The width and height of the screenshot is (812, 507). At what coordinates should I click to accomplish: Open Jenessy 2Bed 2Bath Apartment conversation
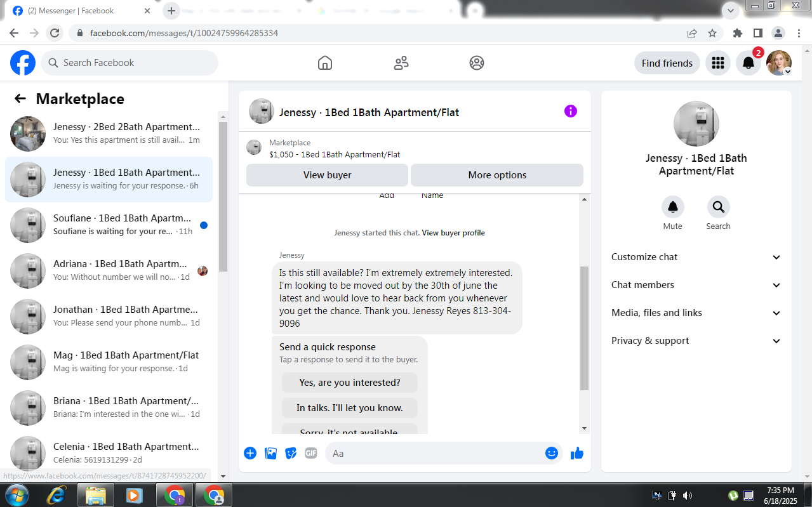click(x=109, y=134)
